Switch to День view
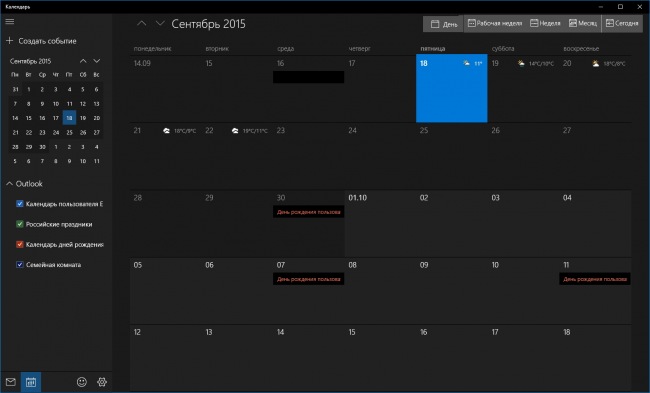The image size is (650, 393). coord(443,24)
